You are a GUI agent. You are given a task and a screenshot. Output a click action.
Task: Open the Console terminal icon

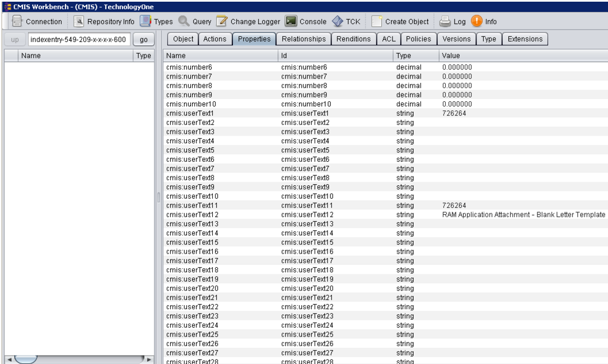pos(291,21)
